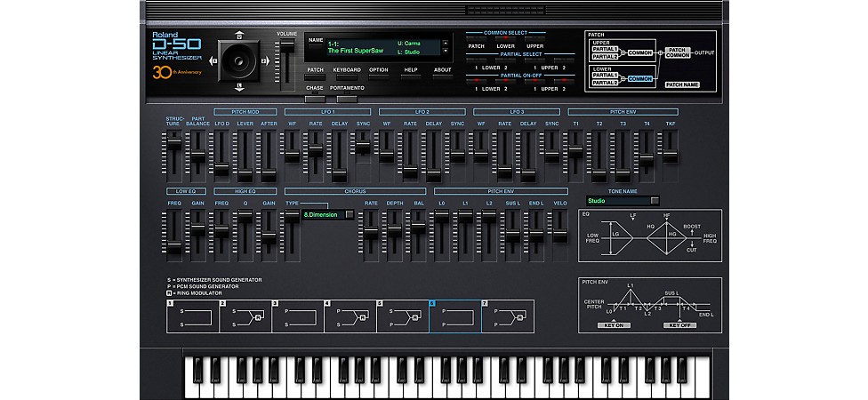
Task: Select structure 2 diagram with ring modulator
Action: tap(245, 316)
